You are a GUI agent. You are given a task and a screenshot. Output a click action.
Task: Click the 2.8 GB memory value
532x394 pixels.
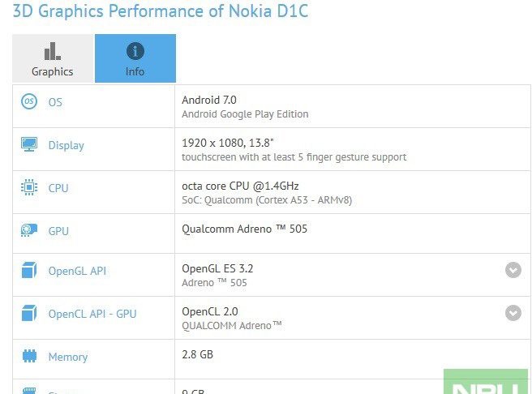(198, 354)
